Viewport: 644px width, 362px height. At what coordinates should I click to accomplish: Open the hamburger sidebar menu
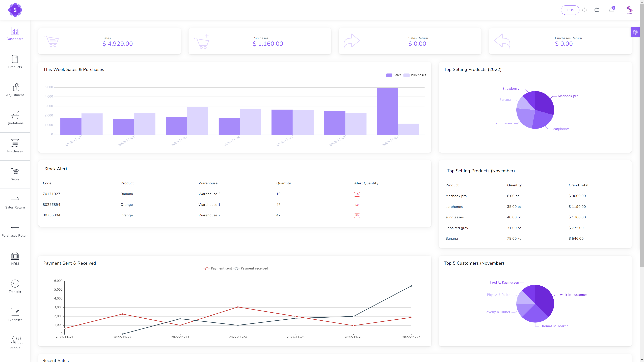[x=41, y=10]
